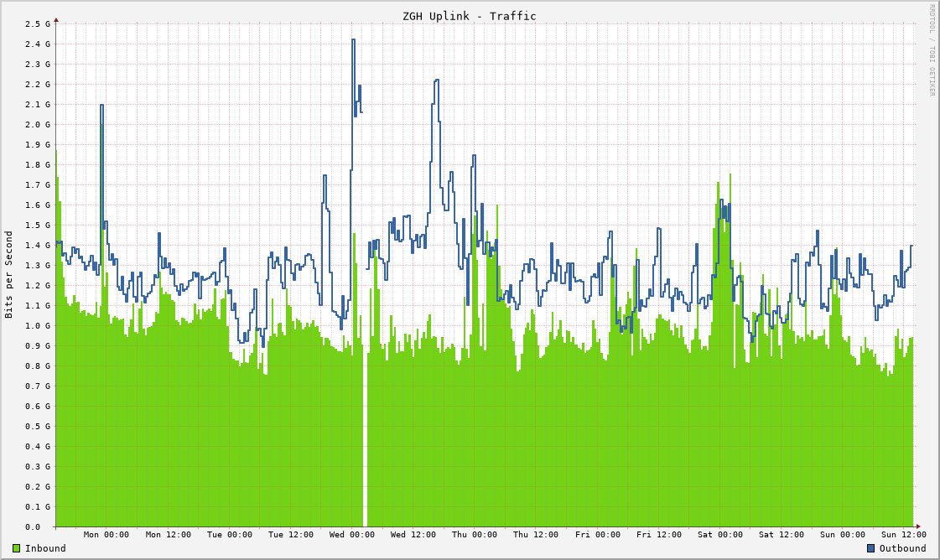Screen dimensions: 940x560
Task: Click the 'Fri 00:00' time label
Action: (598, 534)
